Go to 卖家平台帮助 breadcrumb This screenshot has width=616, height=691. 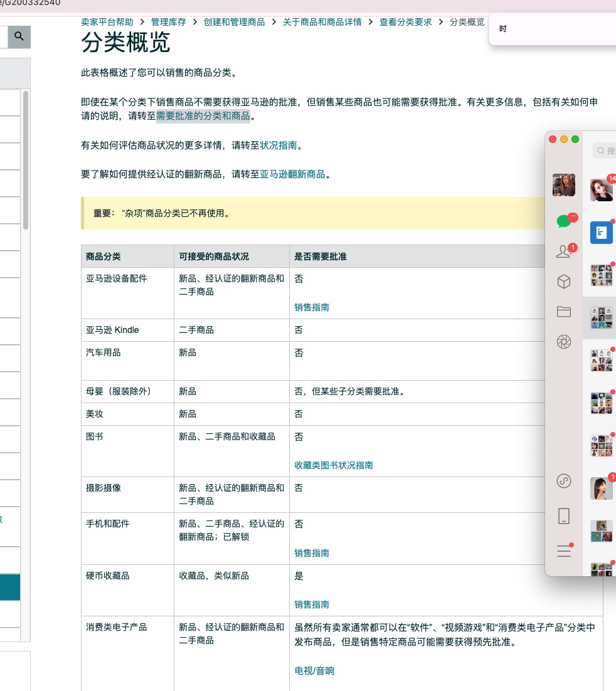pyautogui.click(x=107, y=22)
